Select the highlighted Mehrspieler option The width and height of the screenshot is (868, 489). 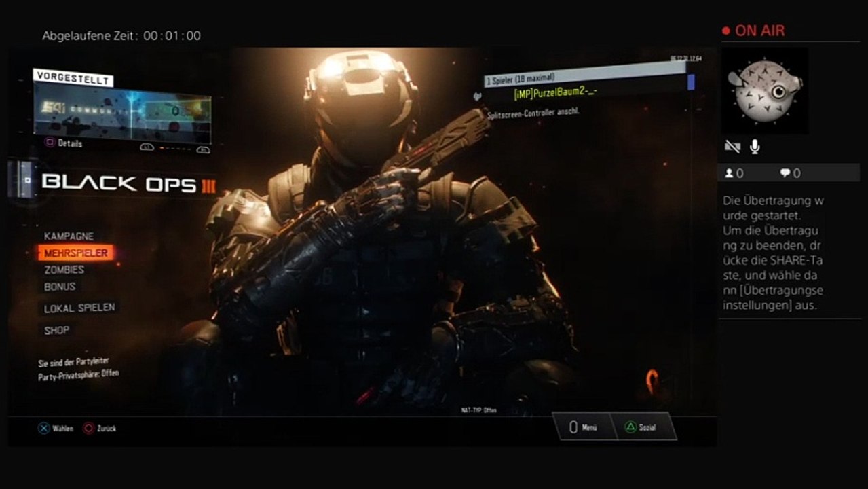75,253
